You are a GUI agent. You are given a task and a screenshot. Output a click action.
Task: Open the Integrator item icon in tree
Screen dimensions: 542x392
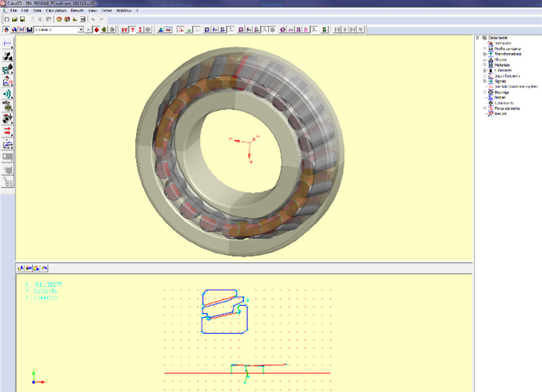(x=491, y=43)
